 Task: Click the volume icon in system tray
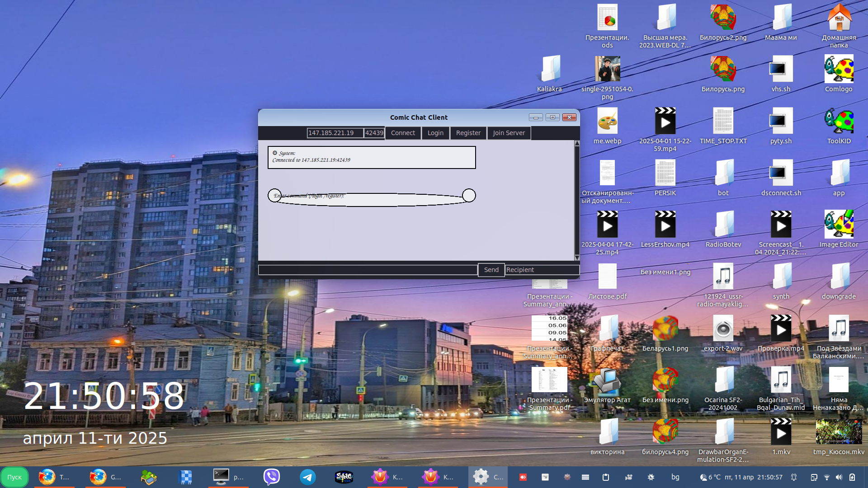[x=839, y=477]
